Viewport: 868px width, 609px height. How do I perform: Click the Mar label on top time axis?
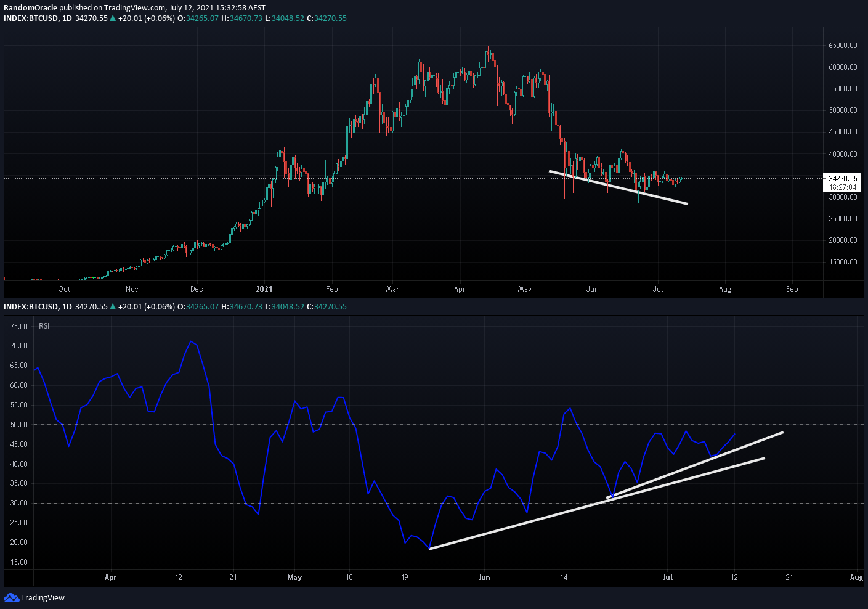point(392,289)
